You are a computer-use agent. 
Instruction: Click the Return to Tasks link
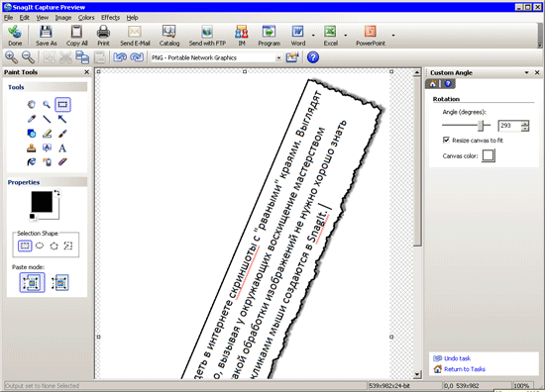[465, 369]
